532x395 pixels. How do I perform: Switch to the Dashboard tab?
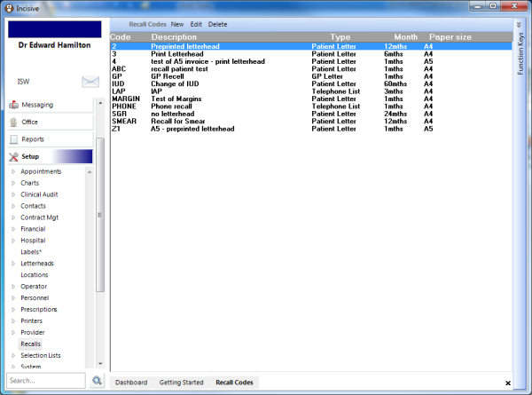131,383
